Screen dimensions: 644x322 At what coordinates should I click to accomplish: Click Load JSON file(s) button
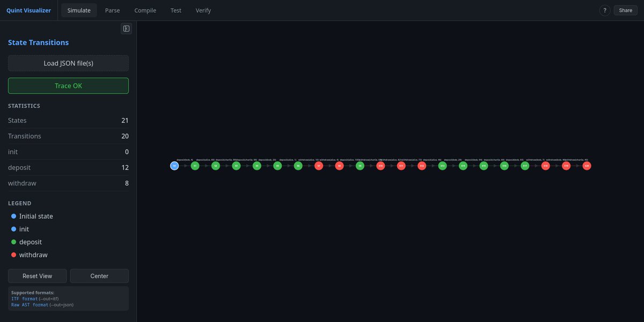[x=68, y=63]
